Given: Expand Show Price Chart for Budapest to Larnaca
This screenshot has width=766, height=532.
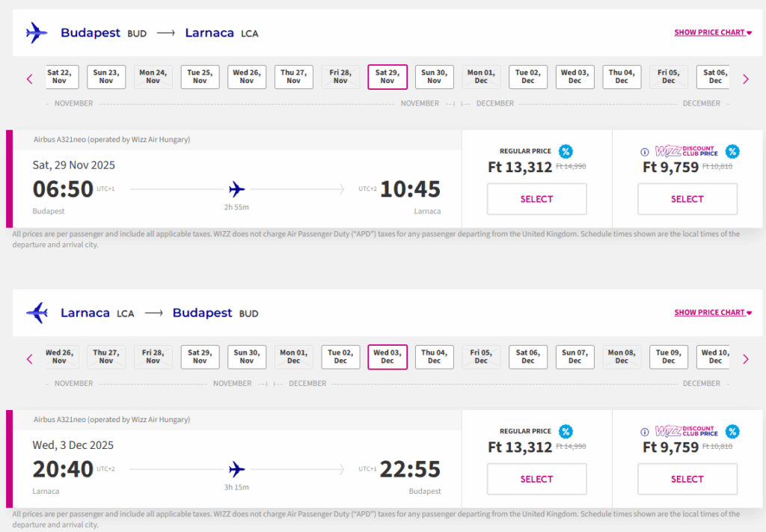Looking at the screenshot, I should (x=712, y=33).
